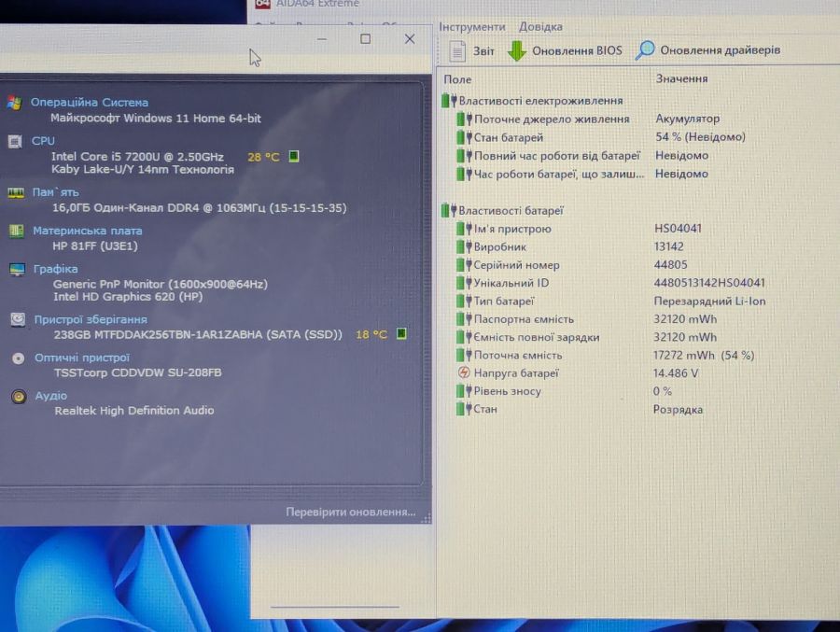Select Властивості електроживлення group row
This screenshot has width=840, height=632.
[x=532, y=101]
